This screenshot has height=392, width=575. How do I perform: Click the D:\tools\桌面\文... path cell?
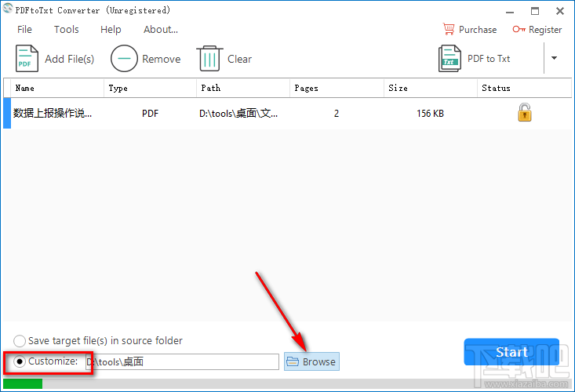pyautogui.click(x=238, y=114)
